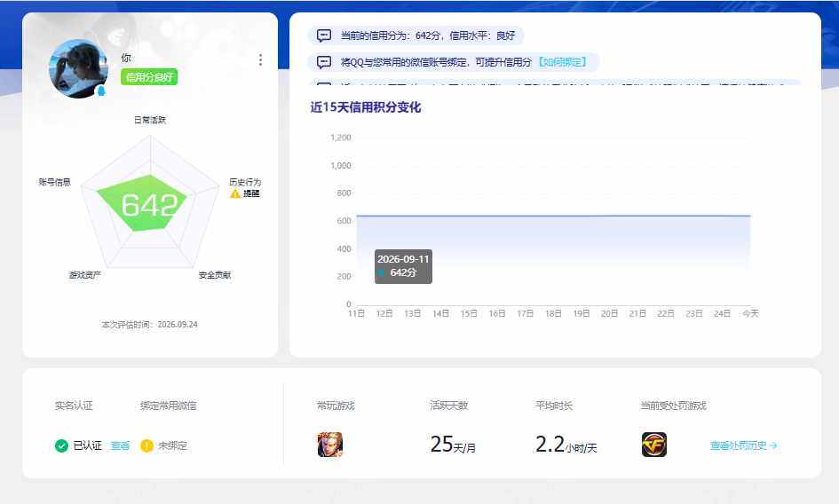Open the CrossFire game icon under 当前受处罚游戏
Viewport: 839px width, 504px height.
tap(654, 445)
